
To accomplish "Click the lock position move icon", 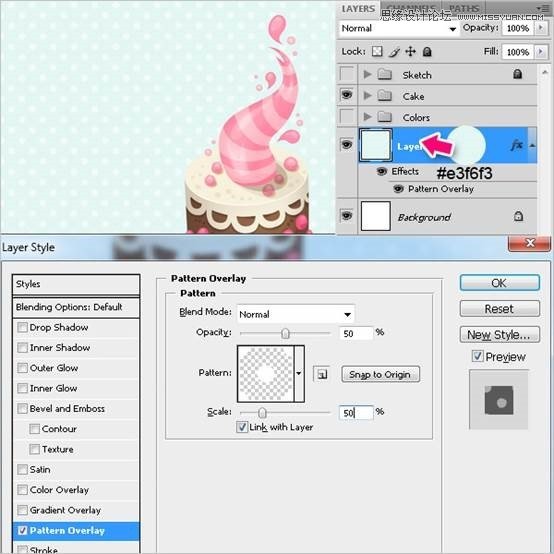I will coord(410,52).
